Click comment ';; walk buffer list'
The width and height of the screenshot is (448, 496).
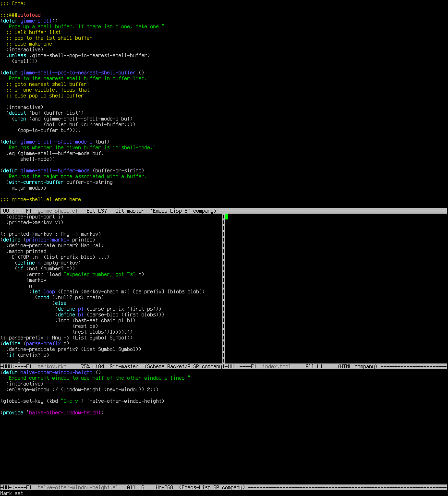coord(33,32)
